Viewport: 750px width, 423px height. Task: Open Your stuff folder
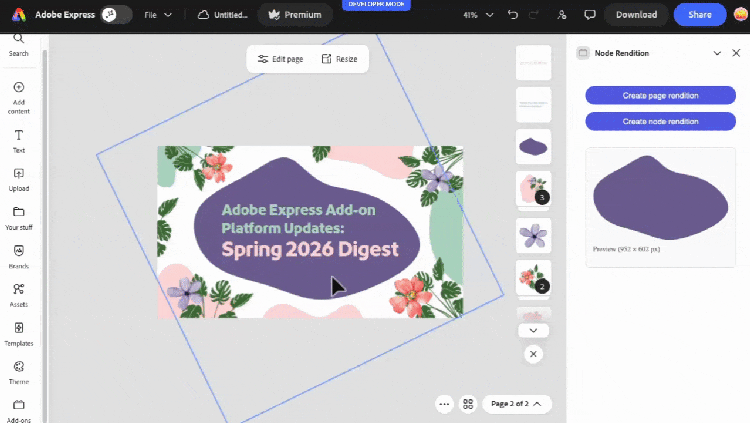[18, 217]
